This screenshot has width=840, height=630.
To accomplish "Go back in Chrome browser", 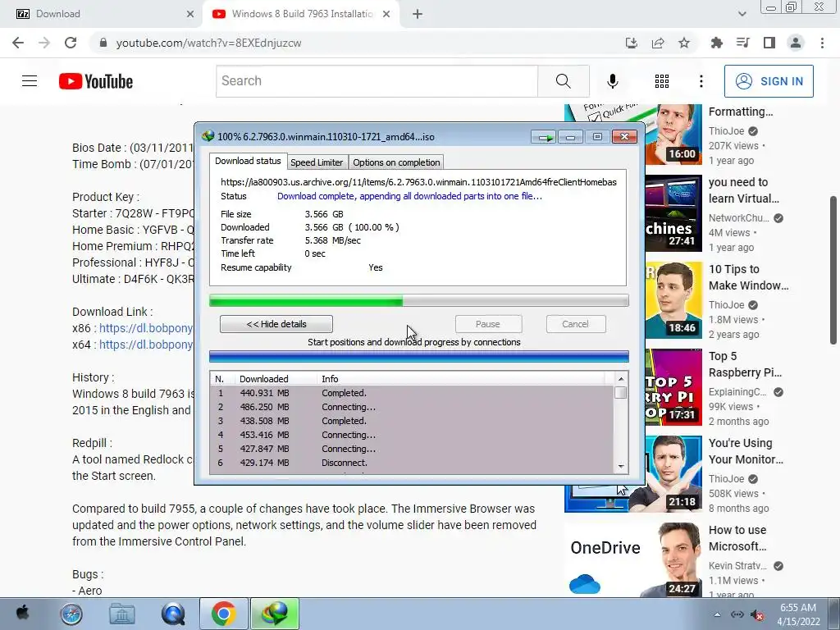I will 18,43.
